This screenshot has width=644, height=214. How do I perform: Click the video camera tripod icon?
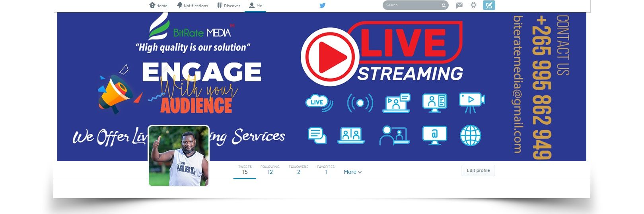[x=472, y=103]
